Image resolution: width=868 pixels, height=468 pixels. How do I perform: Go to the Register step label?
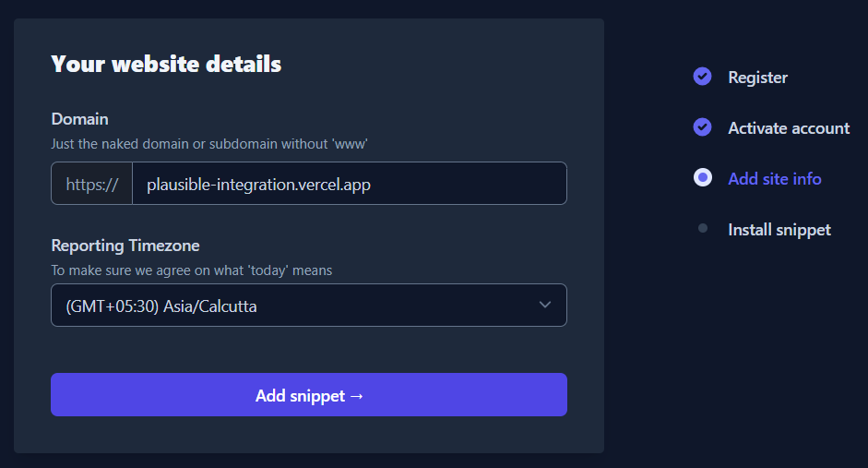point(757,78)
